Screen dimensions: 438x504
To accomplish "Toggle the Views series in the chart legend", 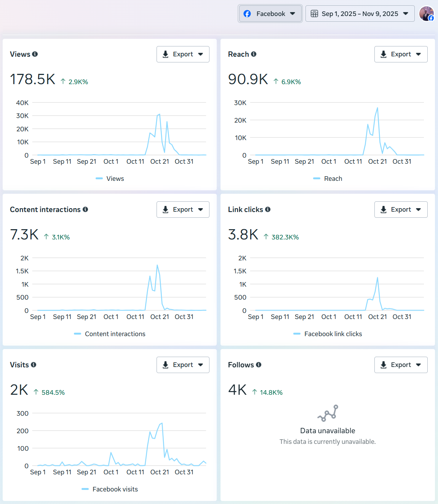I will point(109,178).
